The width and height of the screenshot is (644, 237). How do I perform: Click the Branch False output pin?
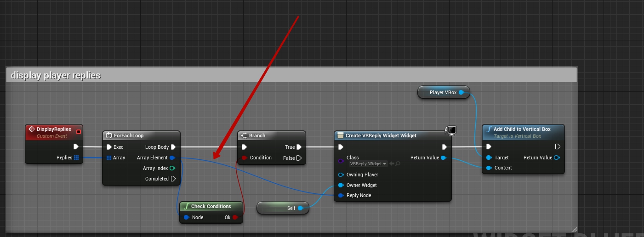(299, 158)
